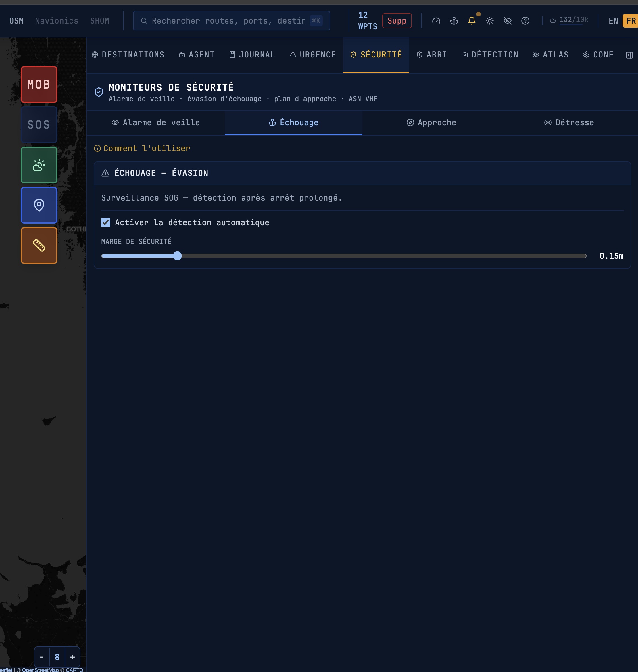Switch to Détresse subtab
Screen dimensions: 638x672
[x=569, y=122]
